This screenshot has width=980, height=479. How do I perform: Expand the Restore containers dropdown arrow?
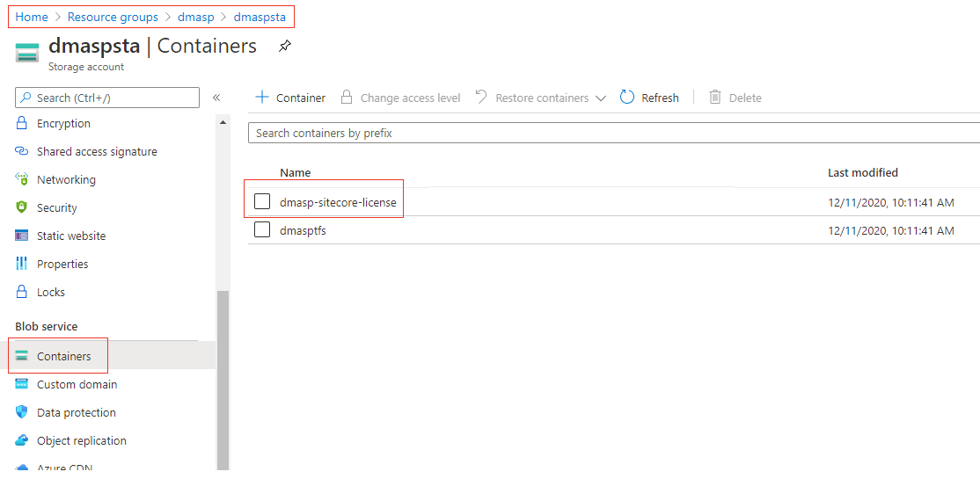[601, 98]
